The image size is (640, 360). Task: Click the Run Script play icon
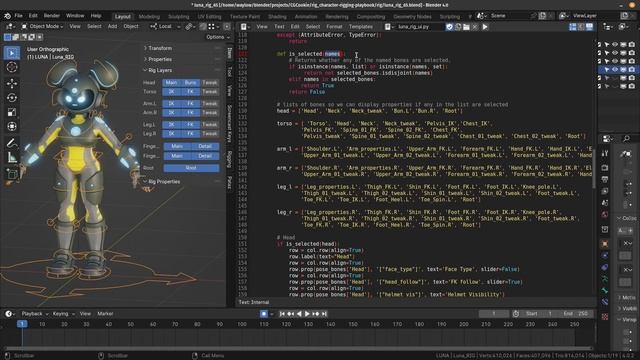pyautogui.click(x=484, y=27)
